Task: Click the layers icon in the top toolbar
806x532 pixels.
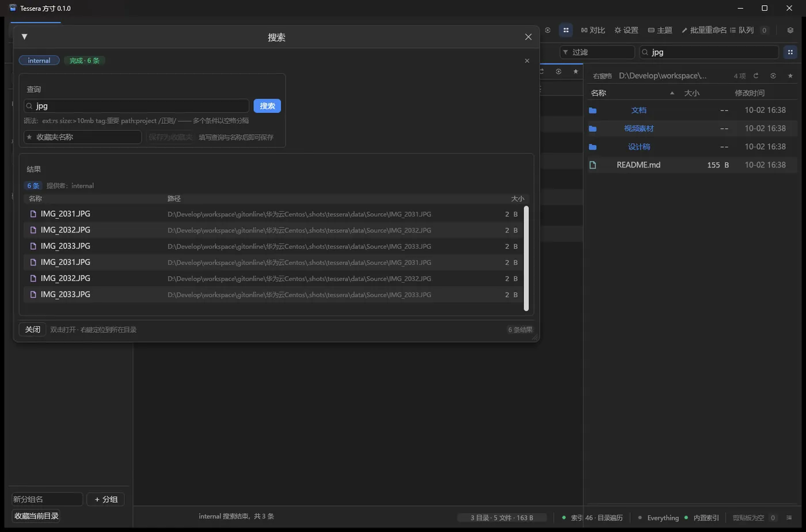Action: (790, 30)
